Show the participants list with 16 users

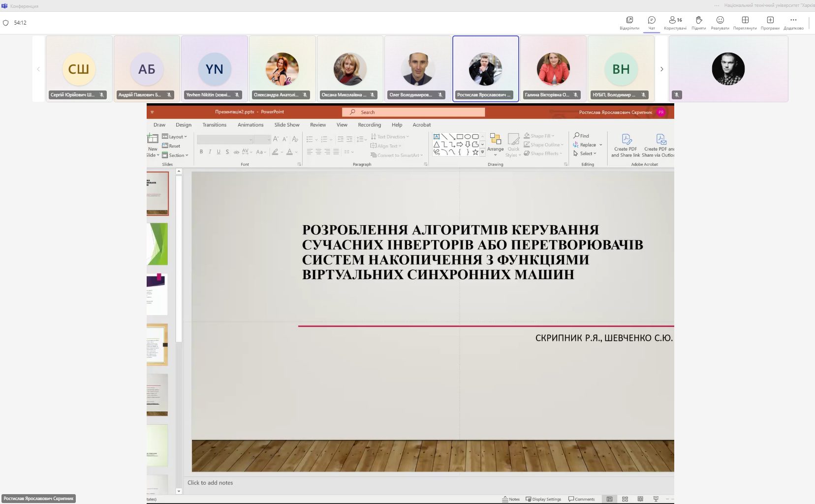pyautogui.click(x=675, y=22)
